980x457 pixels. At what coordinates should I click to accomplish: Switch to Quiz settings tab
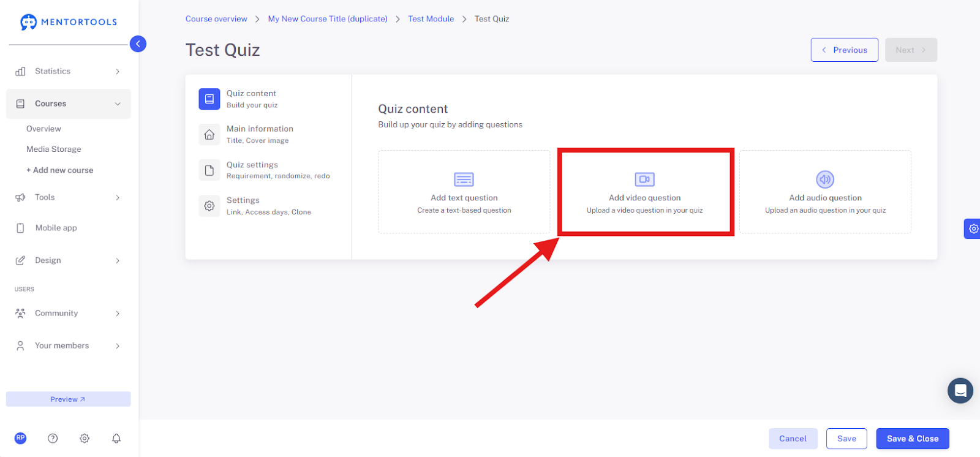pos(268,170)
